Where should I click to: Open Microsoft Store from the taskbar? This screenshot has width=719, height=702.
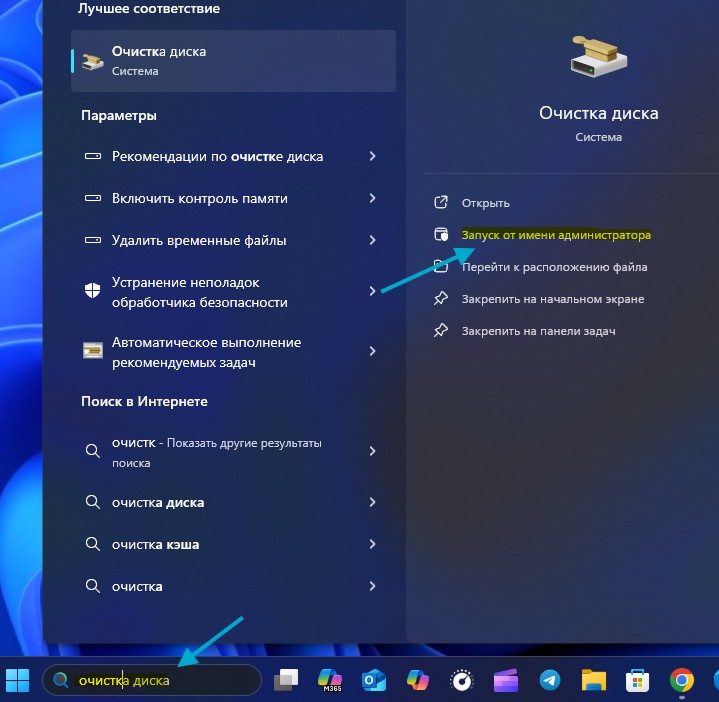637,680
